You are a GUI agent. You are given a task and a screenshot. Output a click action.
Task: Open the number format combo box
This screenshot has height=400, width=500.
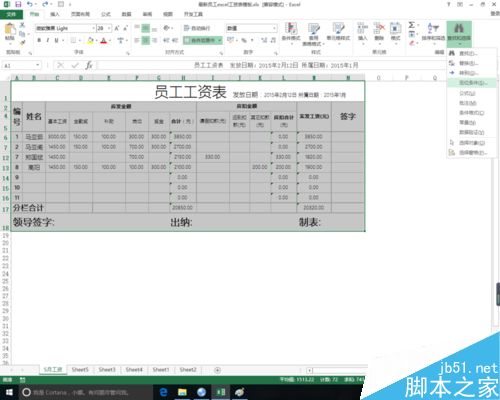coord(252,28)
